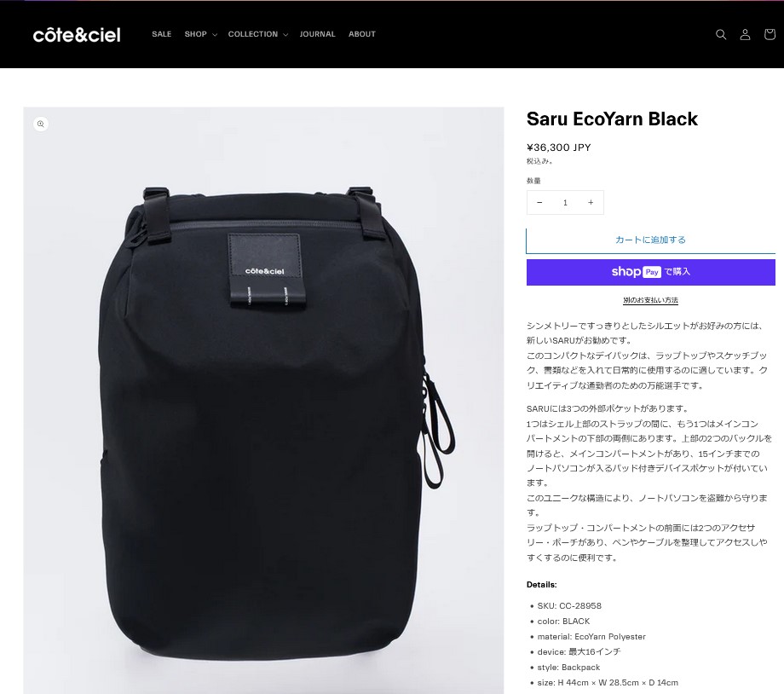Click the image zoom magnifier icon
This screenshot has height=694, width=784.
[x=41, y=124]
